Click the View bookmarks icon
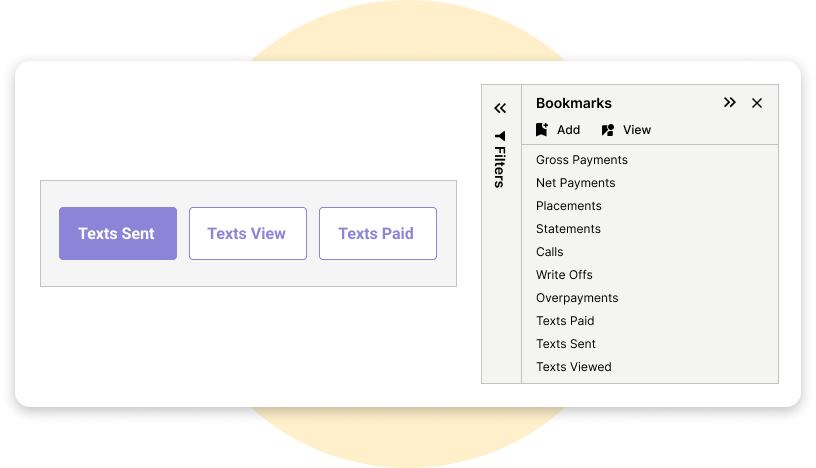Image resolution: width=816 pixels, height=468 pixels. (608, 130)
